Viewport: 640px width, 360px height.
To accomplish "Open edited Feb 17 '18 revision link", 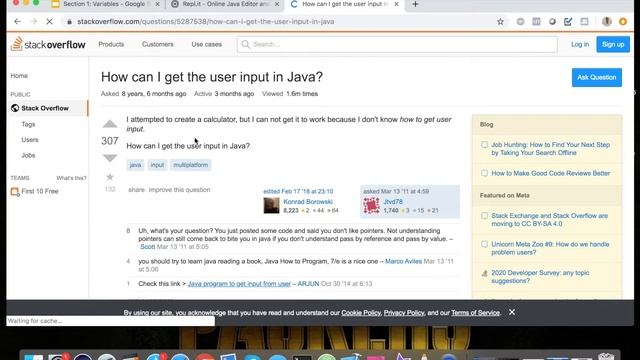I will (x=298, y=191).
